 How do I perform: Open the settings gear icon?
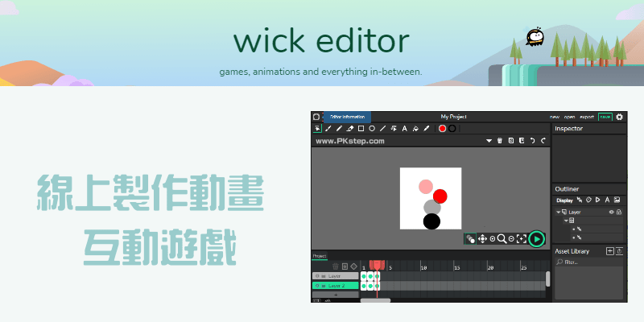(619, 117)
